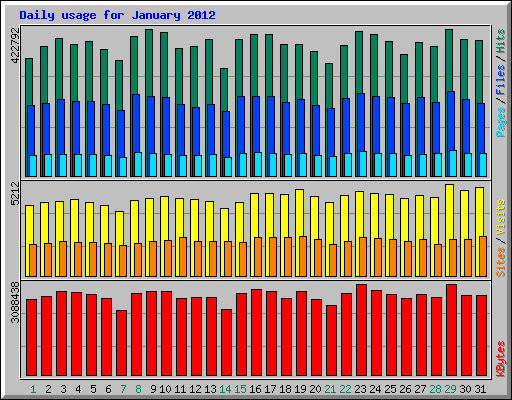Click day label 24 on the x-axis
Image resolution: width=512 pixels, height=400 pixels.
click(x=375, y=389)
